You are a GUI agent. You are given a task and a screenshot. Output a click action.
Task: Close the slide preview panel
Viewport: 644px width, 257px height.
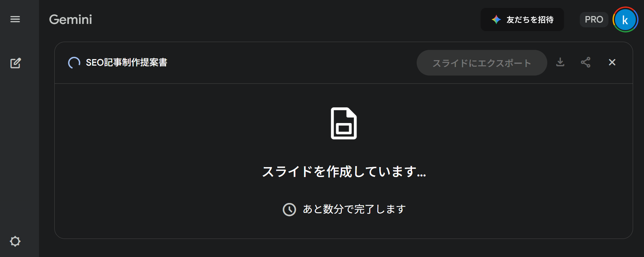point(612,62)
